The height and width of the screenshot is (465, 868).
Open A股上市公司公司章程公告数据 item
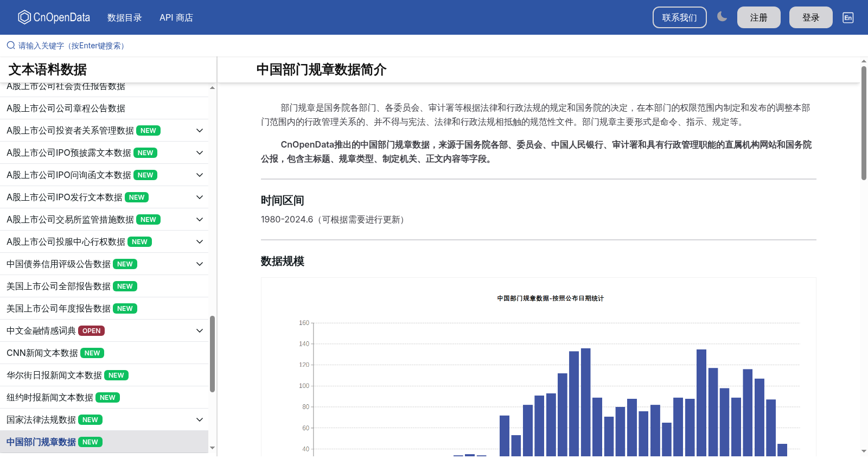104,108
